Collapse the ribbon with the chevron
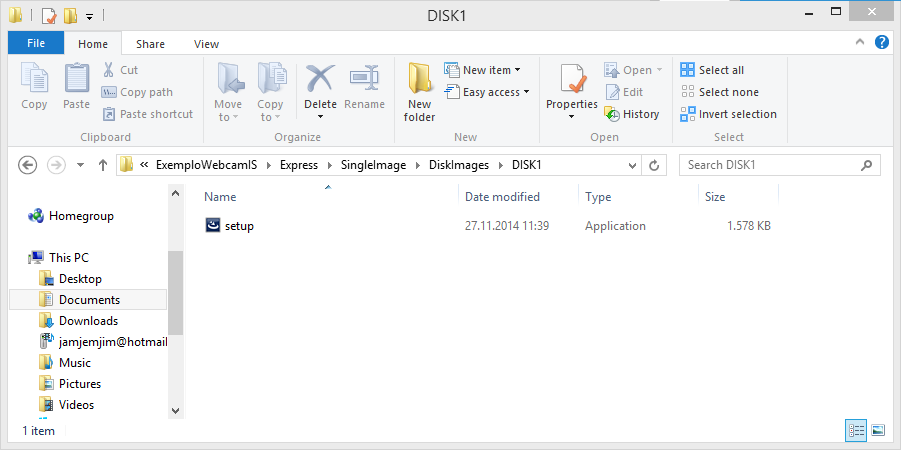 click(x=860, y=42)
